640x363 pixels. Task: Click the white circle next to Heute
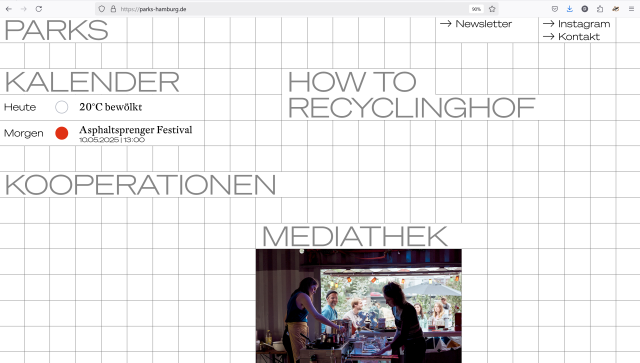pyautogui.click(x=62, y=107)
